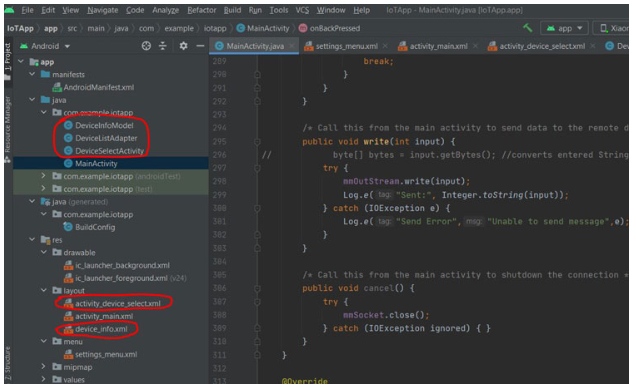Toggle the Project tool window side tab

[x=8, y=56]
